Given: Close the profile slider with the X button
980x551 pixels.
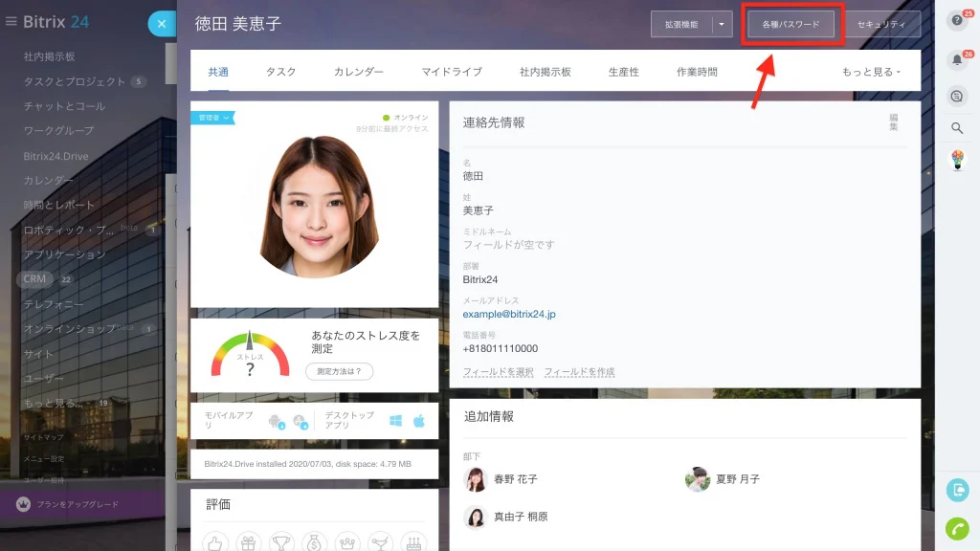Looking at the screenshot, I should click(x=161, y=24).
